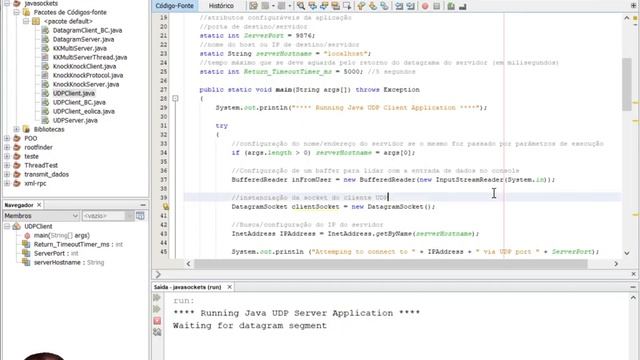Viewport: 640px width, 360px height.
Task: Click the Shift Line Left icon
Action: (x=399, y=6)
